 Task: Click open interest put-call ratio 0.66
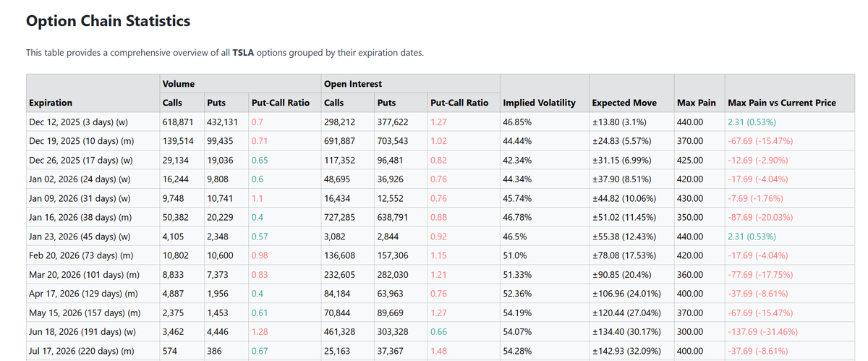438,332
